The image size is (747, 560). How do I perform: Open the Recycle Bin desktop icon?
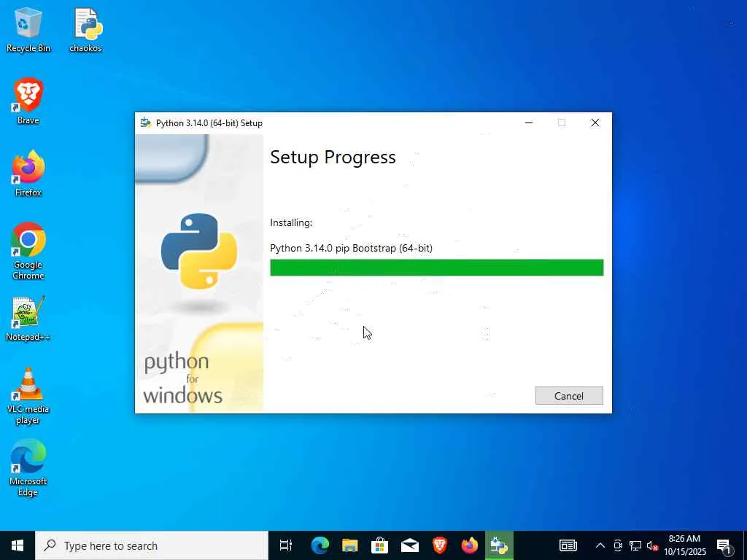click(x=28, y=29)
